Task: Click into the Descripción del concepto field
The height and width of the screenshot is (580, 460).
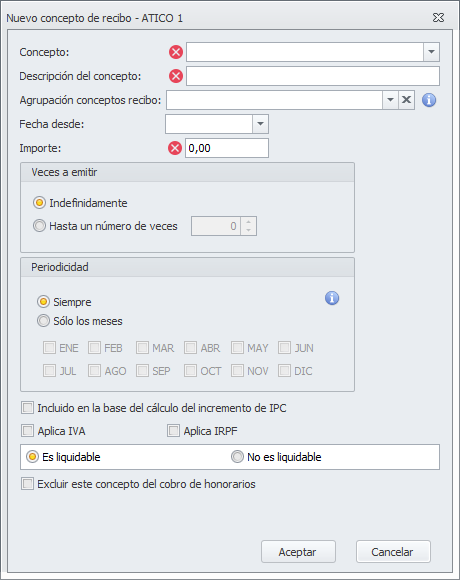Action: [x=313, y=76]
